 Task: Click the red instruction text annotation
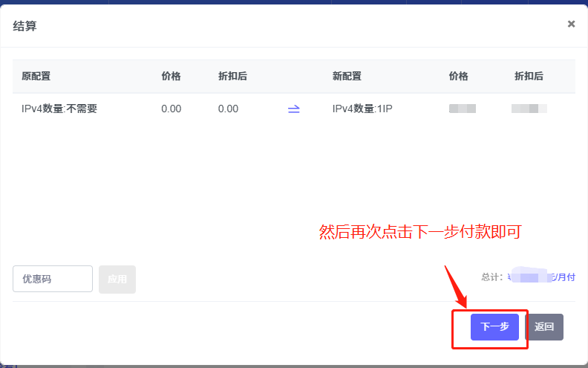pos(419,232)
